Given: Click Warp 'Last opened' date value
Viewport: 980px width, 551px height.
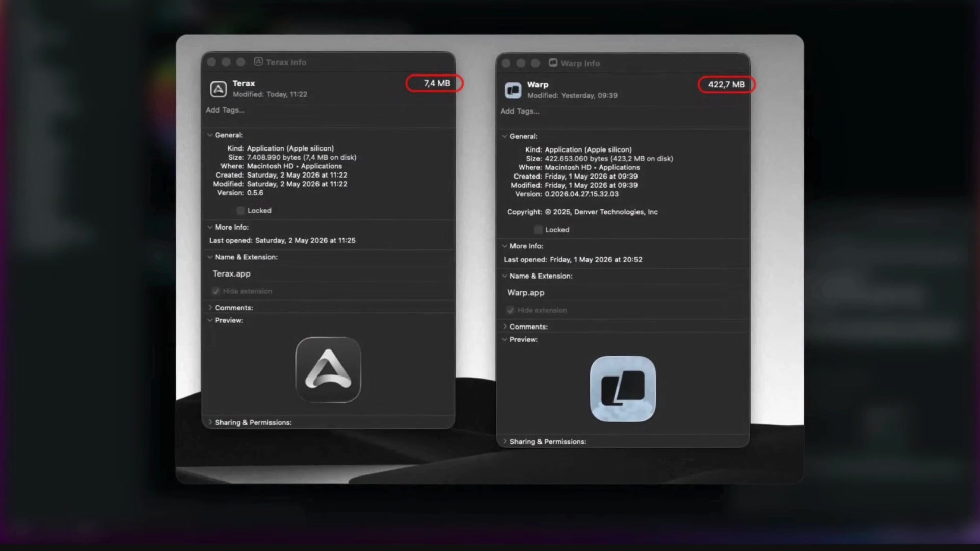Looking at the screenshot, I should click(x=596, y=259).
